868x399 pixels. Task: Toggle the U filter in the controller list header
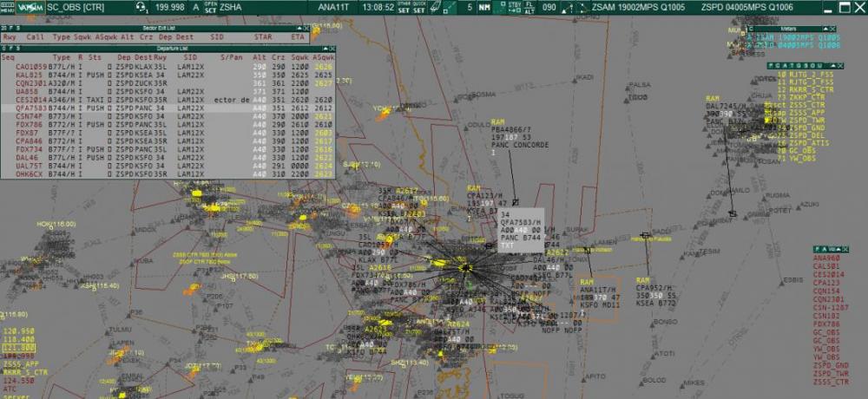coord(819,65)
